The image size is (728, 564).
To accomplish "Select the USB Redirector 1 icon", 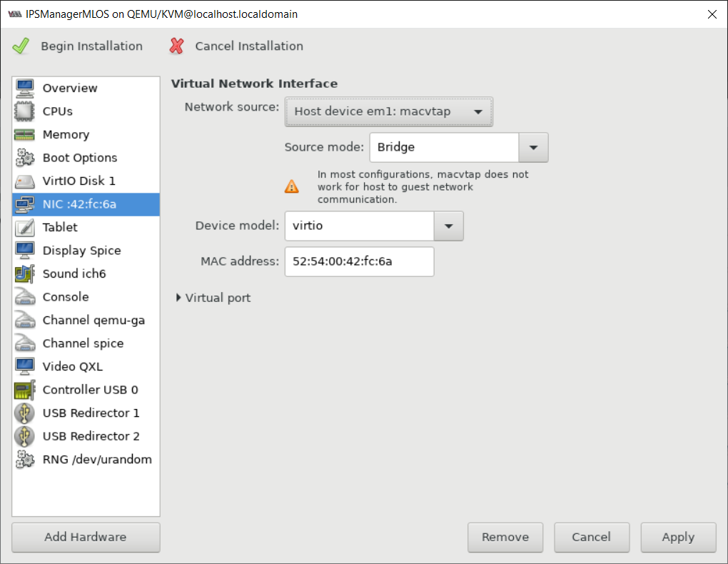I will tap(24, 413).
